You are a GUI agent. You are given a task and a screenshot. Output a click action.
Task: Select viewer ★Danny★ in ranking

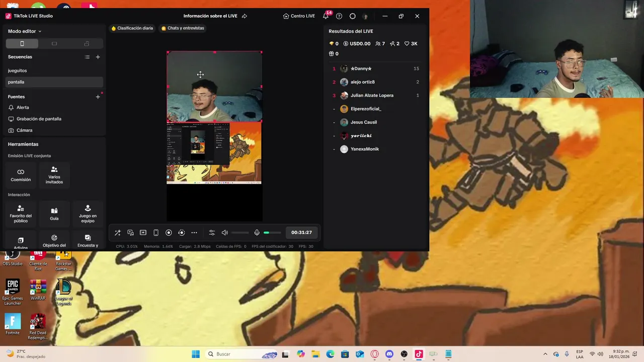pyautogui.click(x=376, y=68)
